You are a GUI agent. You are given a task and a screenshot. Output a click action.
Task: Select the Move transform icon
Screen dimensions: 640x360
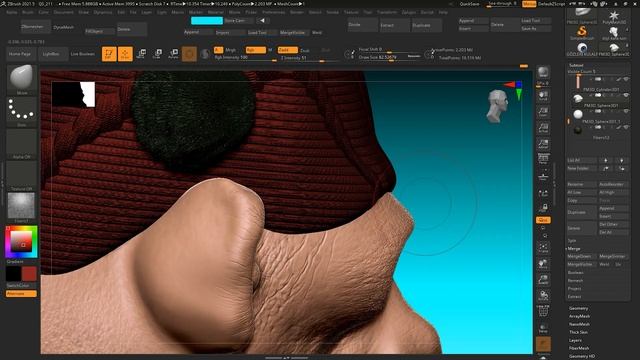tap(142, 54)
